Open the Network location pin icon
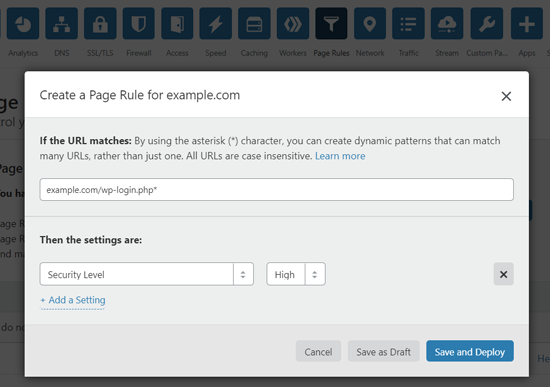The width and height of the screenshot is (550, 387). pos(370,24)
